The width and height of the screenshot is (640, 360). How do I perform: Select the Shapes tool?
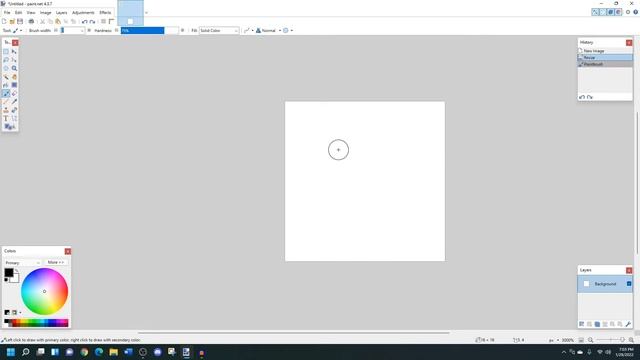(10, 127)
